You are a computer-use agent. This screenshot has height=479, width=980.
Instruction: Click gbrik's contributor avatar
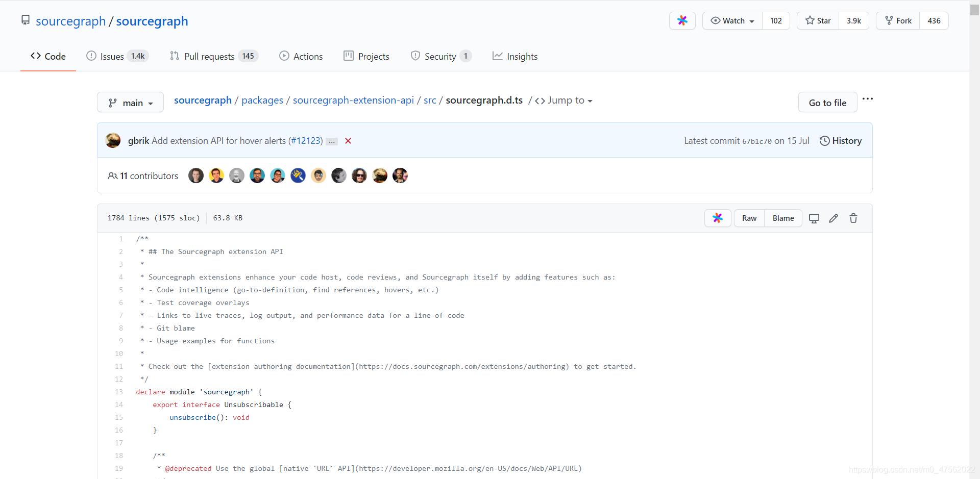(113, 140)
